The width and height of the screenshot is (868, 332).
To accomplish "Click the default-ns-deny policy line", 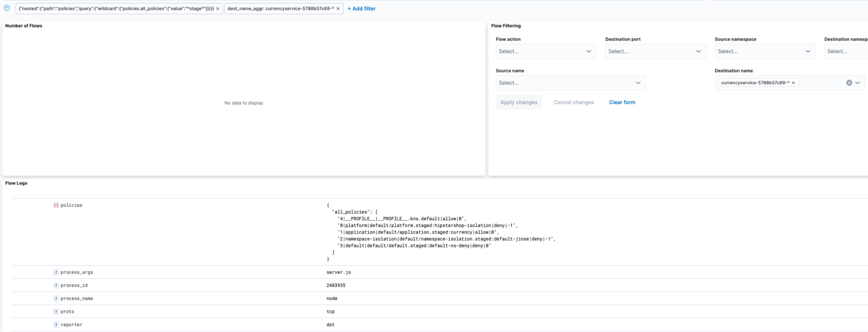I will click(414, 246).
